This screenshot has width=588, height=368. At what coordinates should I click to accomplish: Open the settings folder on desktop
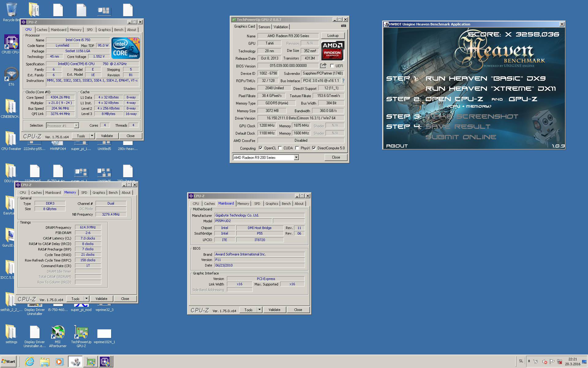(x=11, y=334)
